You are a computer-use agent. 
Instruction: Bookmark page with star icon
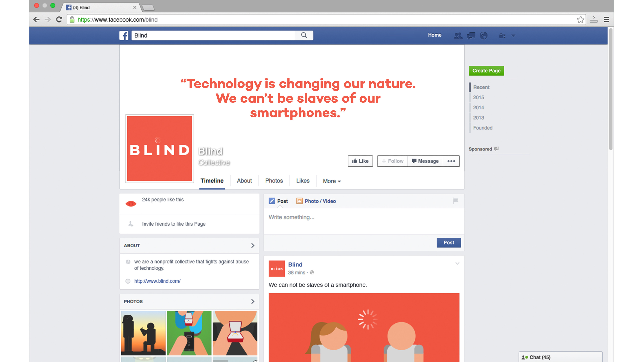(x=580, y=19)
